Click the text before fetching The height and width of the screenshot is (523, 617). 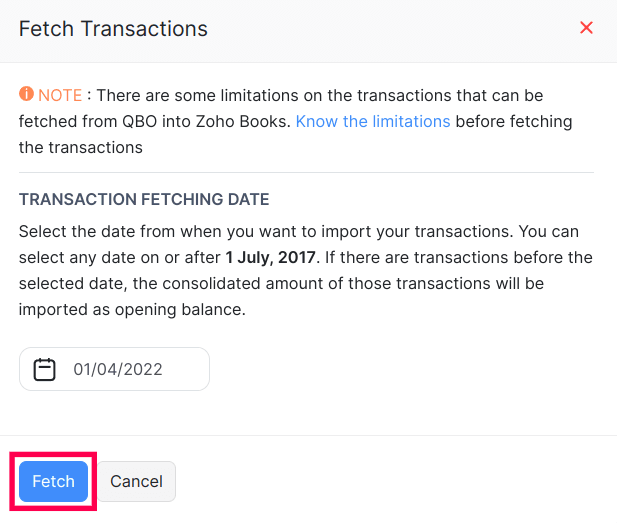click(x=513, y=122)
